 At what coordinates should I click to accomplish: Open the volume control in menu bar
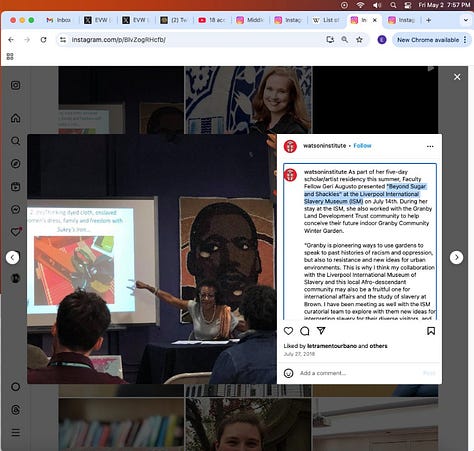377,5
